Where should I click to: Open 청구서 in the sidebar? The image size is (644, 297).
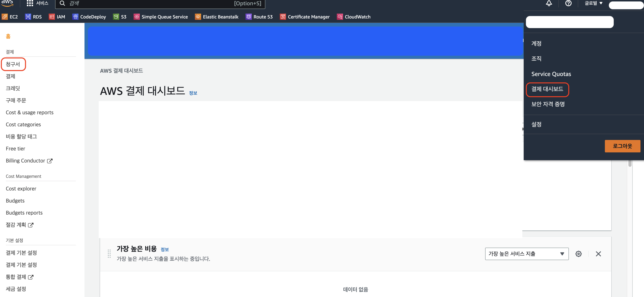point(13,64)
